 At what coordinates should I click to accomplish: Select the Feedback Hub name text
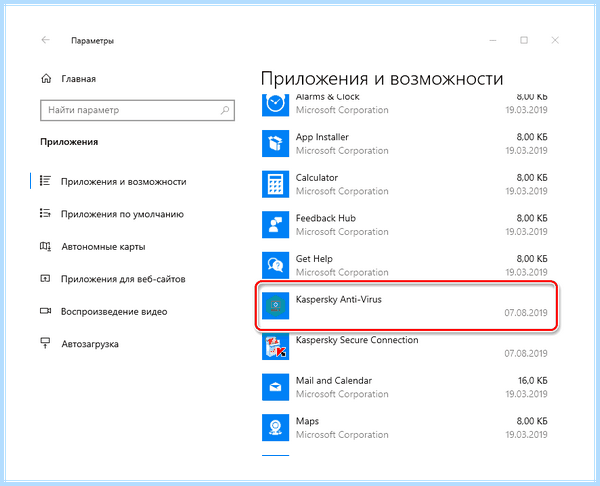(326, 218)
